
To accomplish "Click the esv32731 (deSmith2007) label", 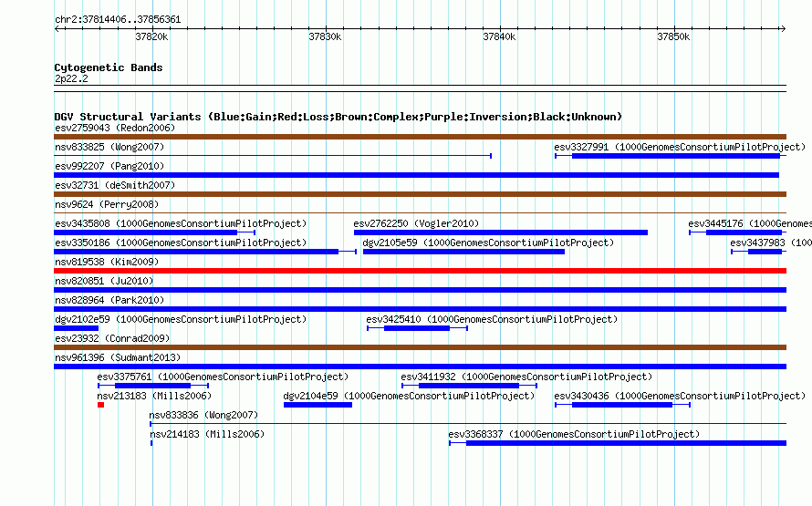I will (115, 185).
